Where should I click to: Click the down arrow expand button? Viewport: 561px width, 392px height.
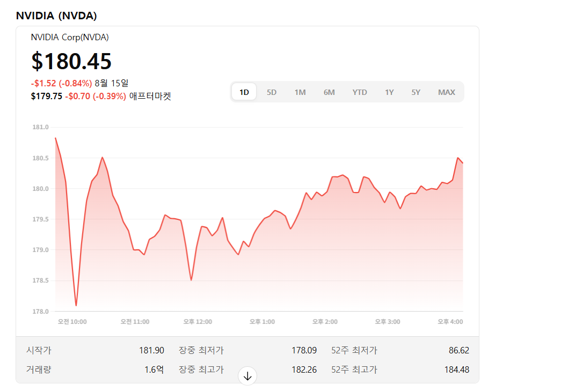pyautogui.click(x=247, y=376)
